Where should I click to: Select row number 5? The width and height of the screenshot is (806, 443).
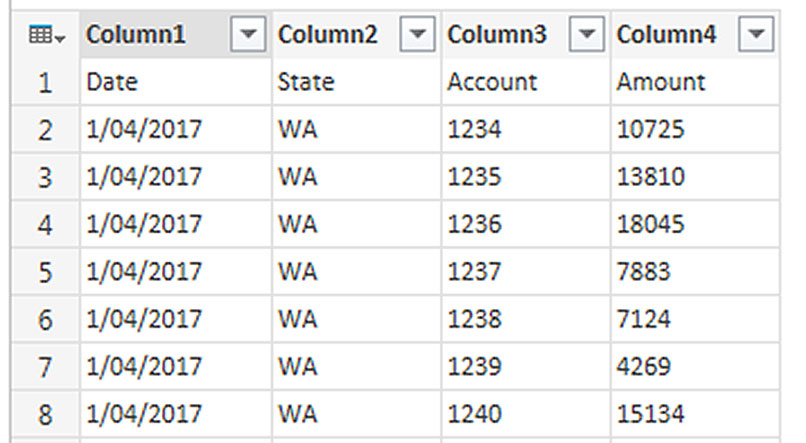[46, 272]
